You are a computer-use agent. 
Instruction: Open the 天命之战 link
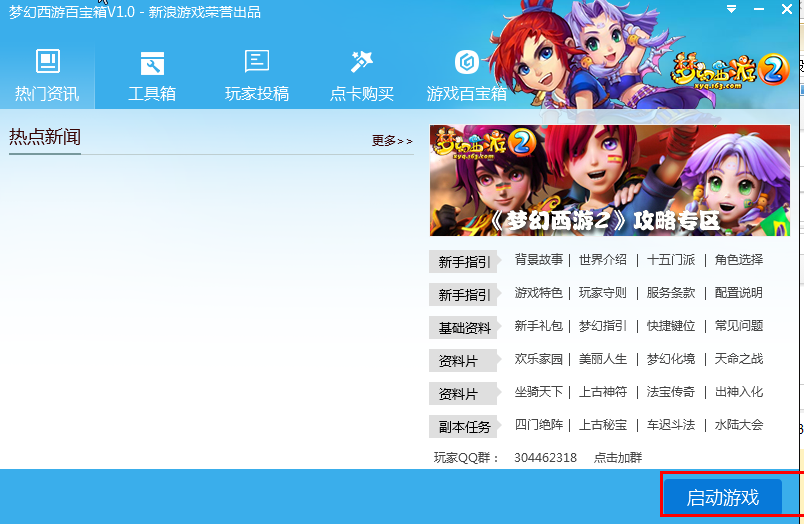pos(739,359)
